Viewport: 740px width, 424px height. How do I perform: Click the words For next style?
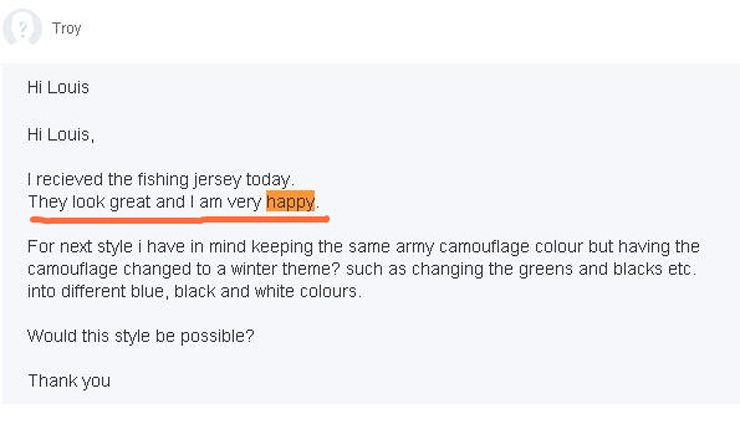(80, 247)
